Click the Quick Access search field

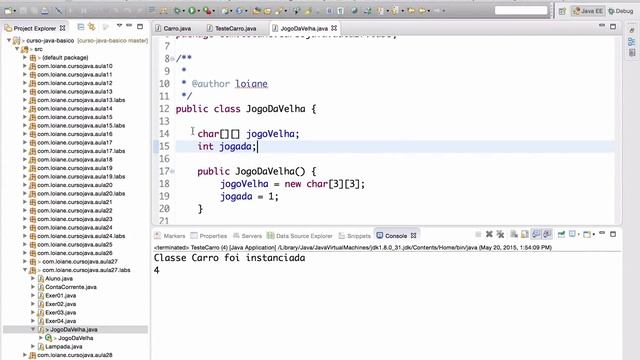[521, 11]
